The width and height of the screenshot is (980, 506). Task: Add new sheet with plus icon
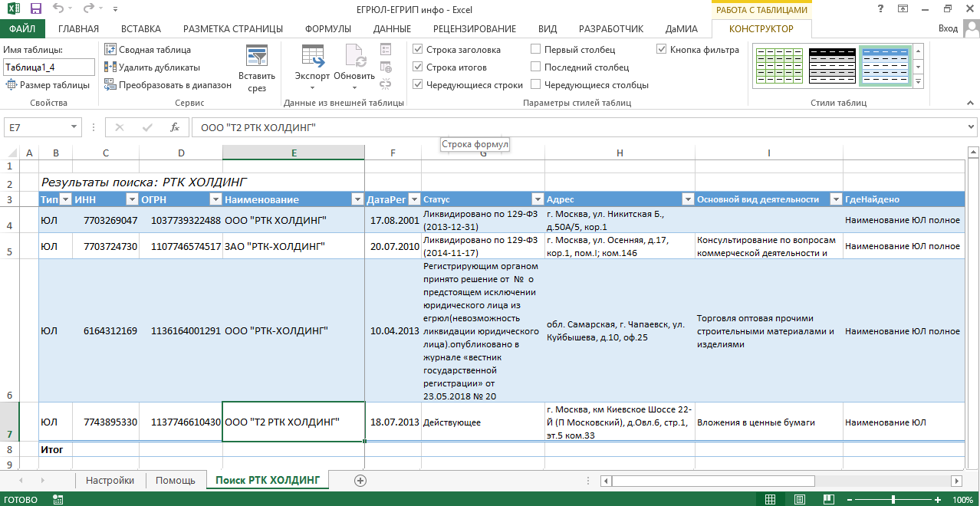(x=360, y=480)
